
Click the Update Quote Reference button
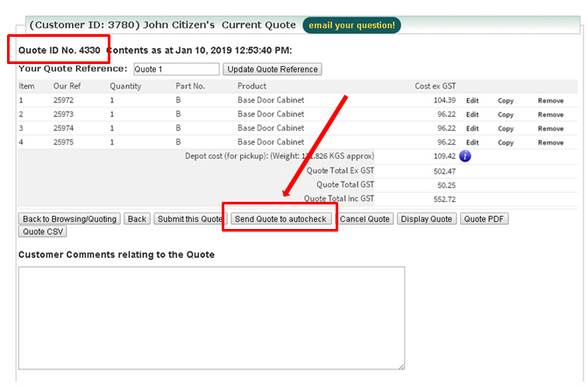(x=273, y=69)
